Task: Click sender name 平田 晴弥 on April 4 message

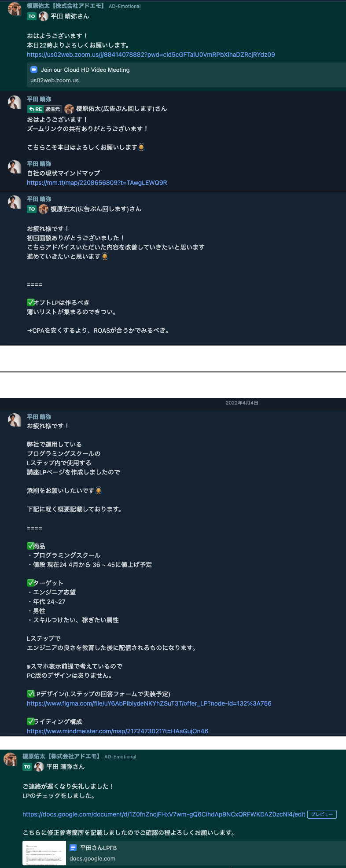Action: tap(39, 417)
